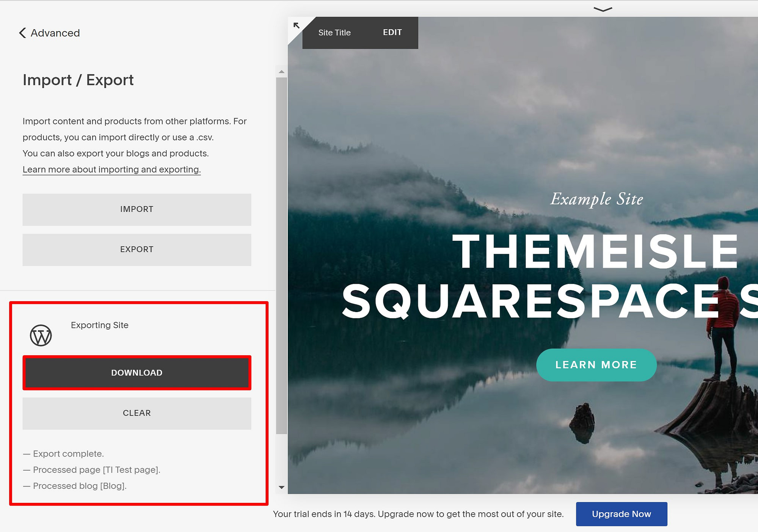This screenshot has width=758, height=532.
Task: Click the WordPress logo icon
Action: coord(41,335)
